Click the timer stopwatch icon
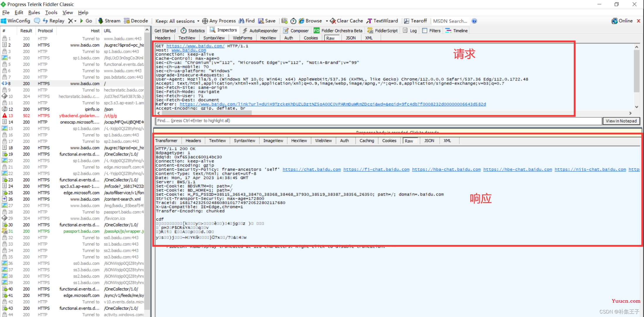This screenshot has height=317, width=644. (293, 21)
